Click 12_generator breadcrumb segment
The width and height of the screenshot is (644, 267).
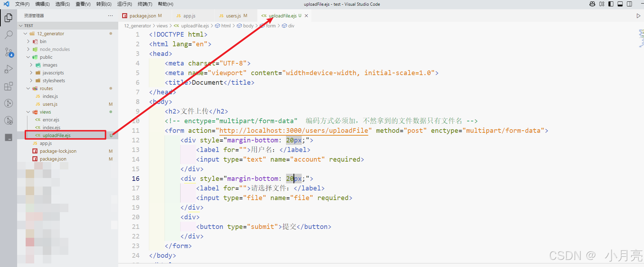pyautogui.click(x=137, y=26)
